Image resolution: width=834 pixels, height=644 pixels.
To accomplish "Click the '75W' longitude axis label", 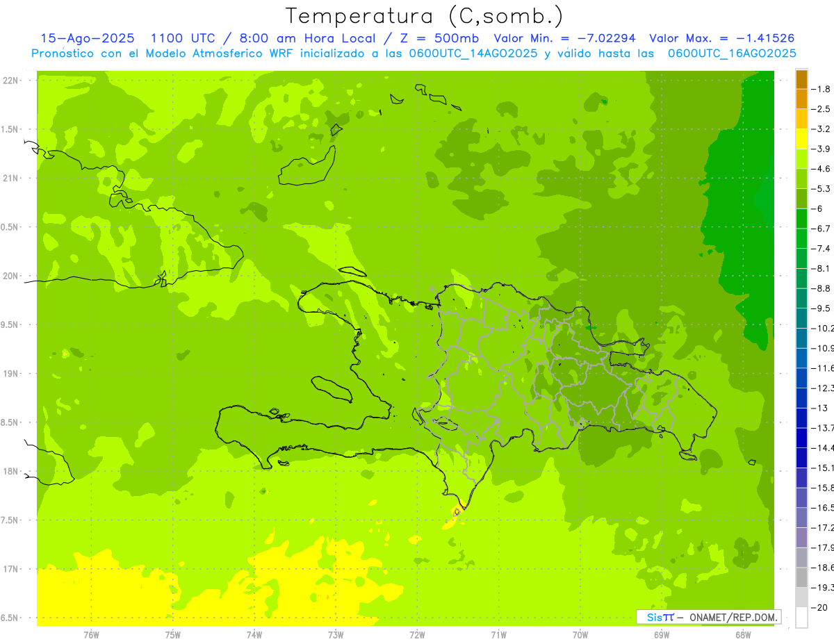I will pyautogui.click(x=173, y=634).
